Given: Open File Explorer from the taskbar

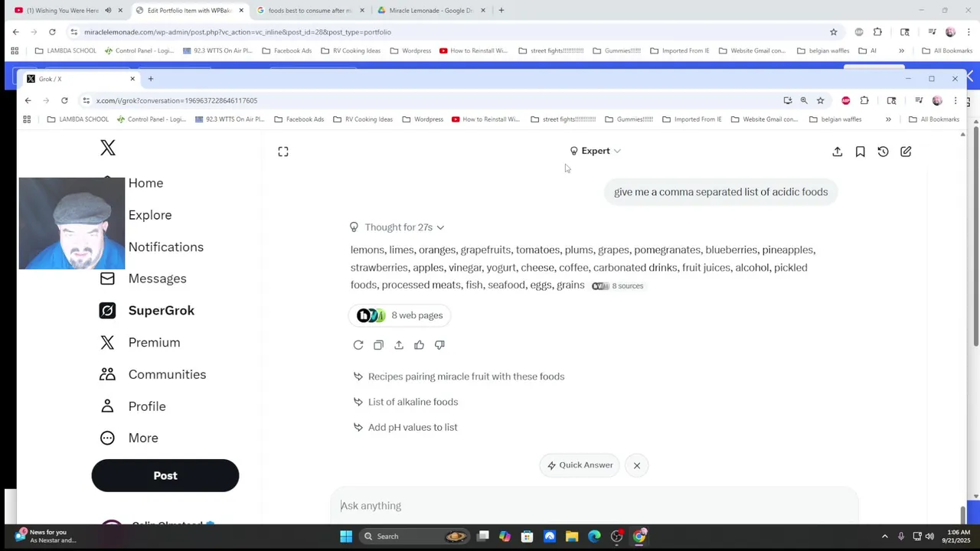Looking at the screenshot, I should (572, 536).
